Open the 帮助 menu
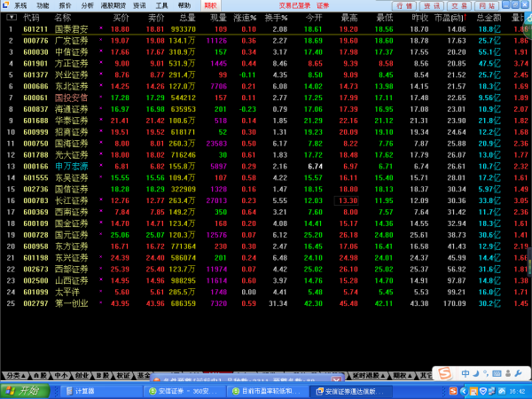 [x=184, y=5]
